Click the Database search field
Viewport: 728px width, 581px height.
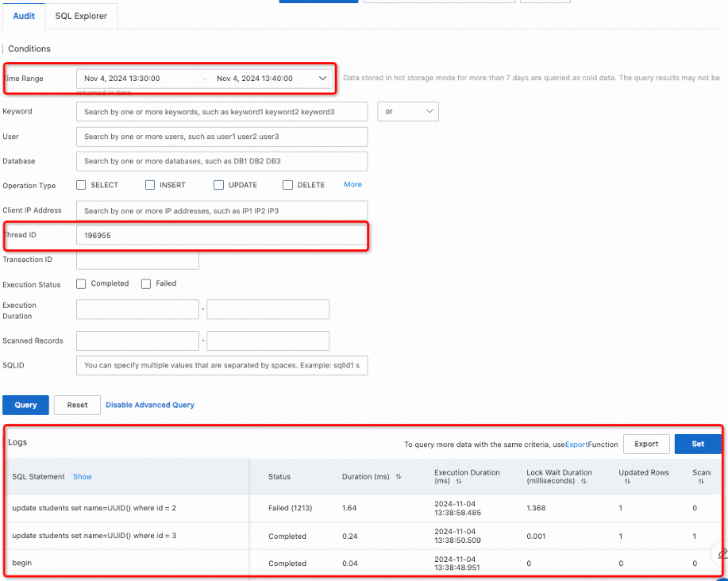click(222, 161)
